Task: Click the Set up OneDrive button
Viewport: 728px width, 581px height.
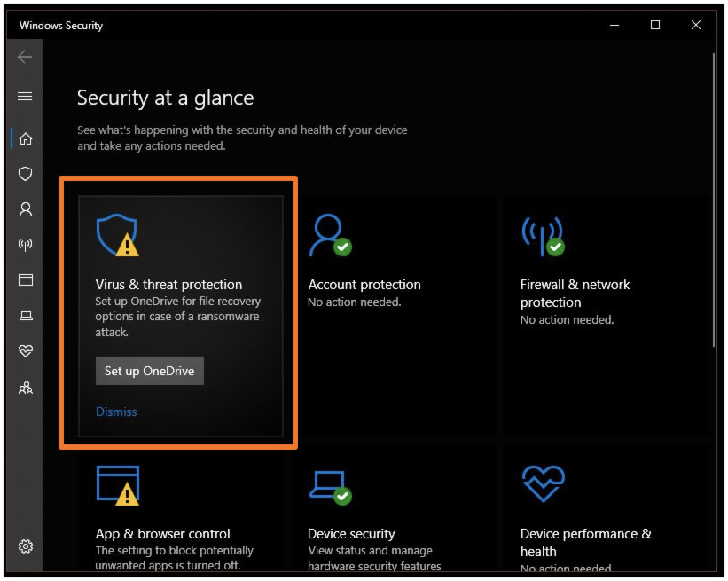Action: point(150,371)
